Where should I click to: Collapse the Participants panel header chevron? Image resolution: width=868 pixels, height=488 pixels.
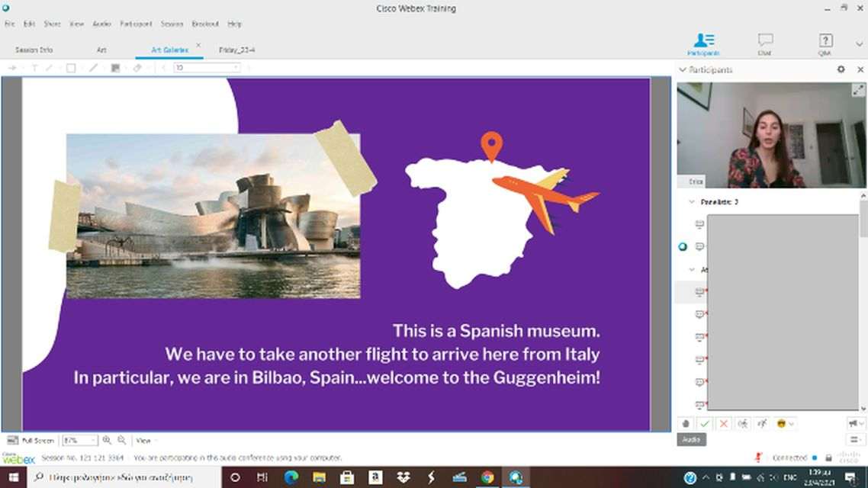pos(683,69)
